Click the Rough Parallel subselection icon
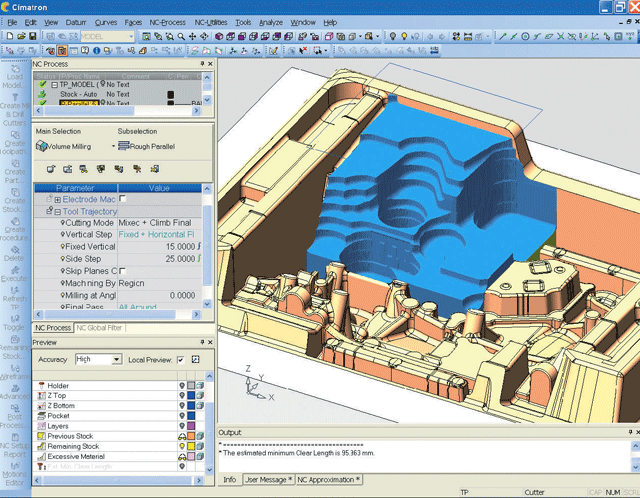This screenshot has width=640, height=498. (x=123, y=146)
